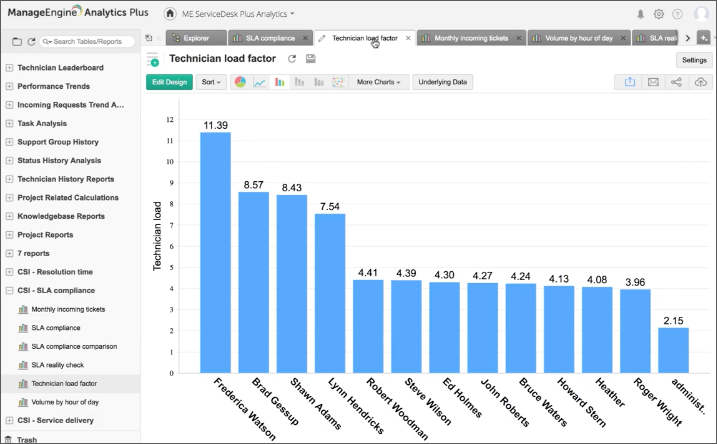Click the email report envelope icon
This screenshot has width=717, height=444.
(x=653, y=82)
